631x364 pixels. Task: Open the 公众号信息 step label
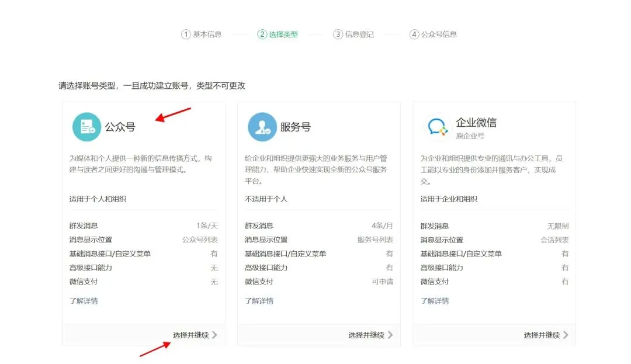tap(439, 34)
